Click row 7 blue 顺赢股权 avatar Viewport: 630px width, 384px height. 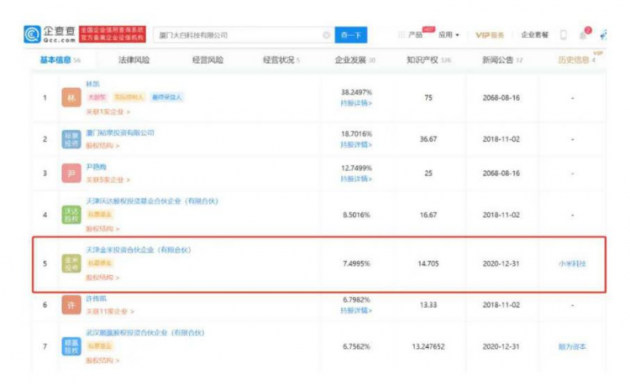coord(71,346)
